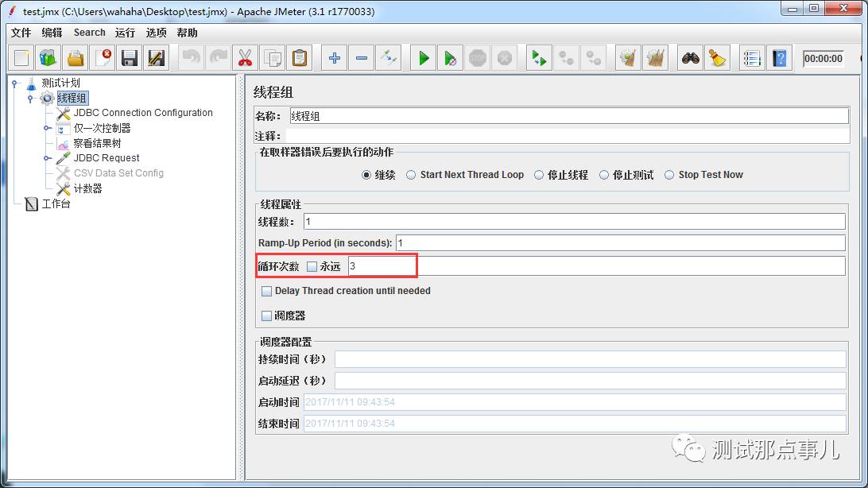Click the grayed-out Undo arrow icon
This screenshot has width=868, height=488.
pyautogui.click(x=192, y=58)
